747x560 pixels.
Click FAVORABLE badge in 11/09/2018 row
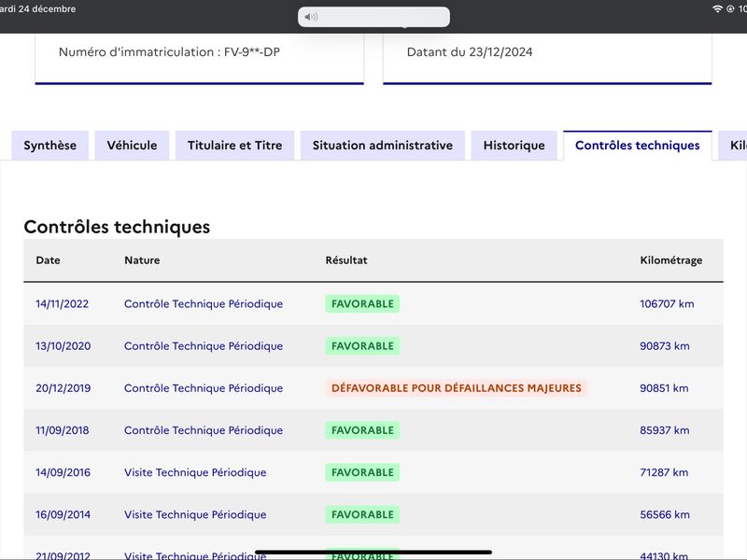click(x=362, y=430)
